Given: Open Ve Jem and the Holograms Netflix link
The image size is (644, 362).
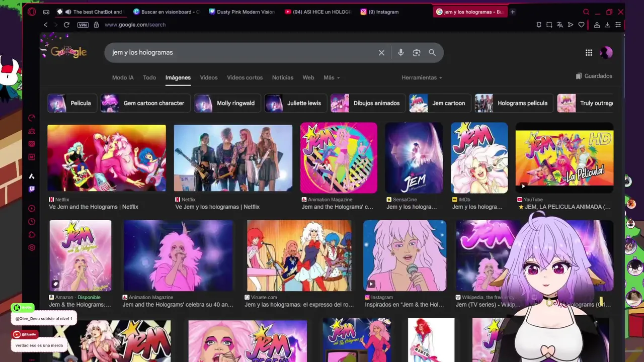Looking at the screenshot, I should click(x=94, y=207).
